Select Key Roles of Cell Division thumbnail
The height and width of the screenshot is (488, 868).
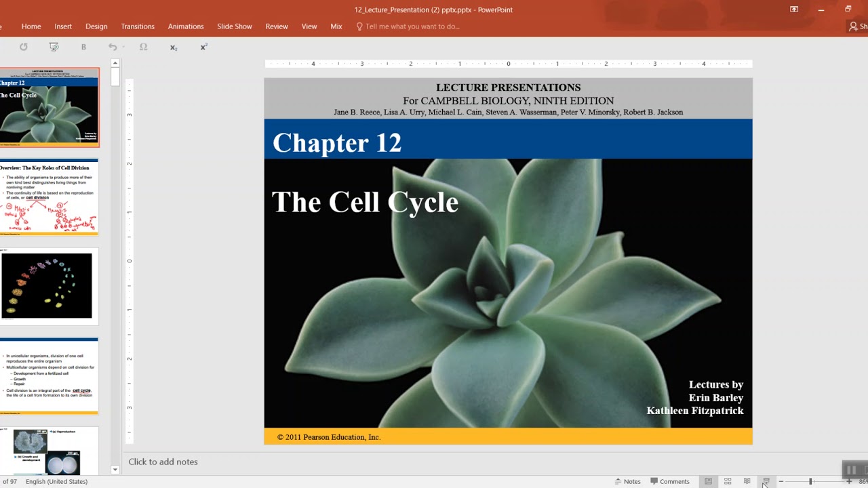click(49, 197)
